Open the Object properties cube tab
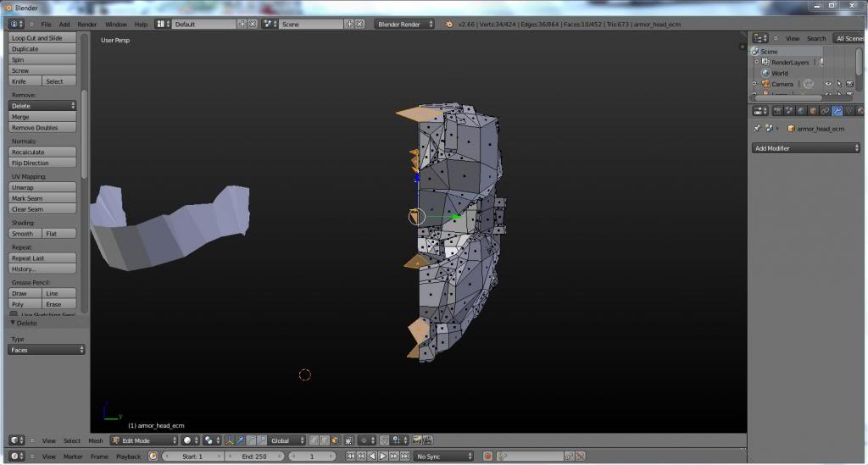The image size is (868, 465). click(813, 111)
